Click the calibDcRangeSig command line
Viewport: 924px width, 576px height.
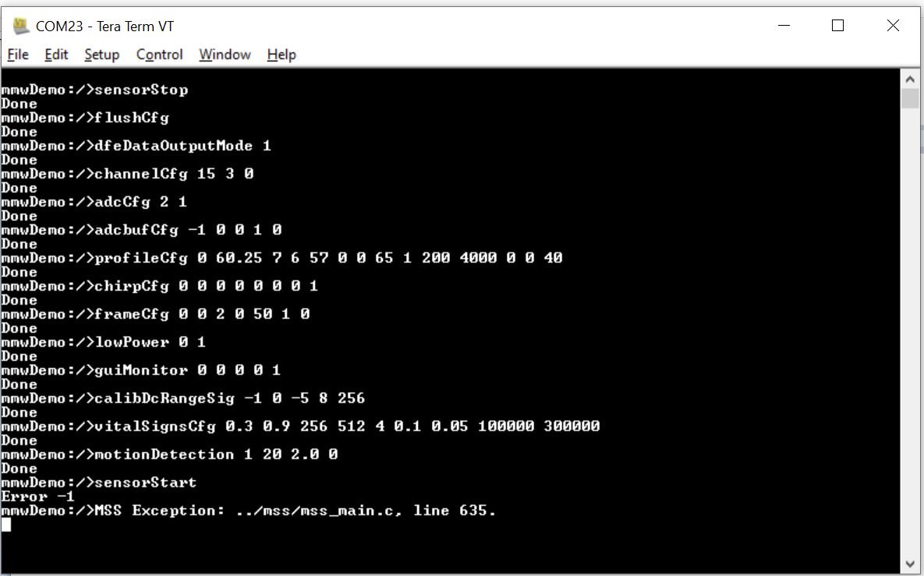(183, 398)
